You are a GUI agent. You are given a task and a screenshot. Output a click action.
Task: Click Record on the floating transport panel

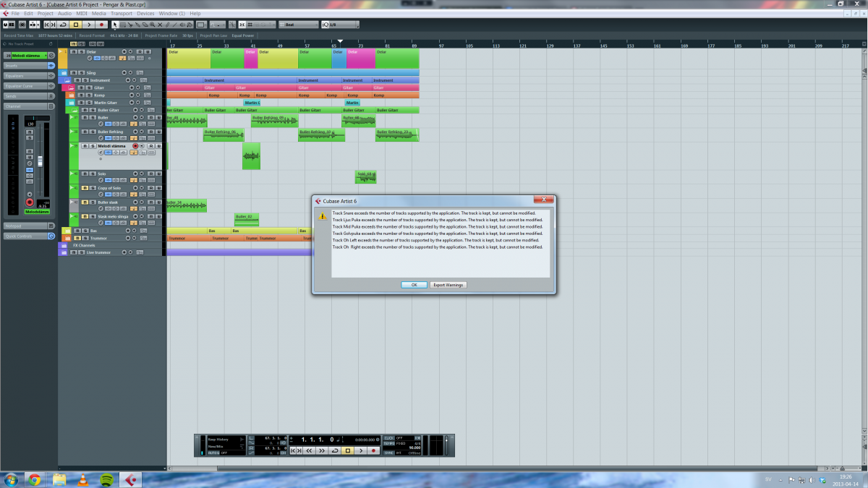tap(374, 450)
